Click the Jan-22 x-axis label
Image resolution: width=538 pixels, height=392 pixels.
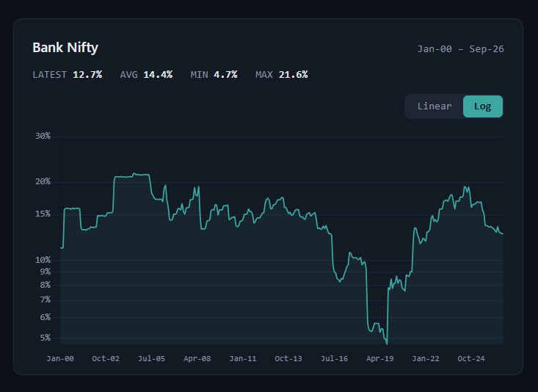click(x=426, y=359)
